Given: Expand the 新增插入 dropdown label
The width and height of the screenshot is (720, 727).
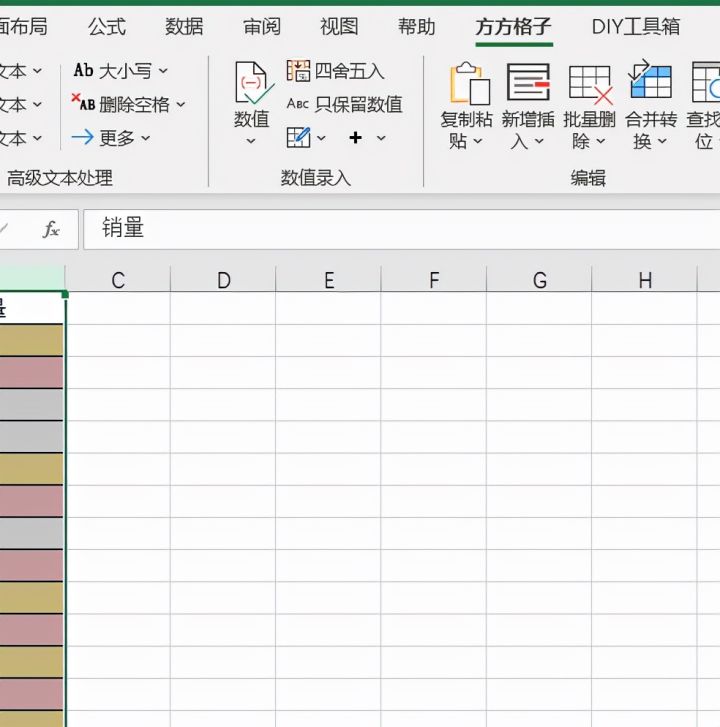Looking at the screenshot, I should (528, 130).
